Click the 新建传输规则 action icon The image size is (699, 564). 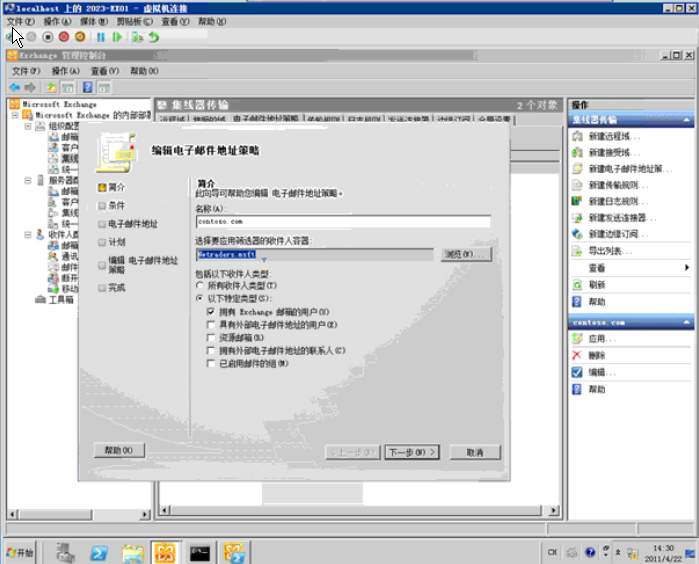click(577, 185)
